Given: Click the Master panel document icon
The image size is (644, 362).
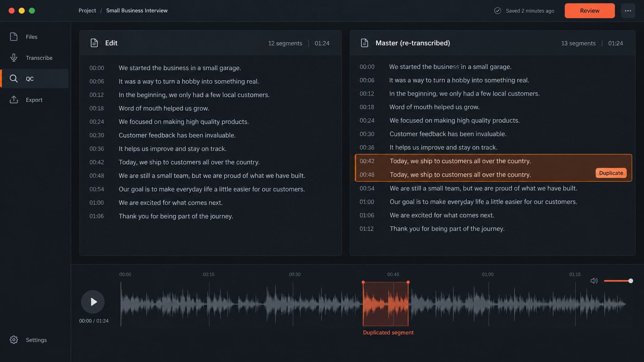Looking at the screenshot, I should click(x=364, y=43).
